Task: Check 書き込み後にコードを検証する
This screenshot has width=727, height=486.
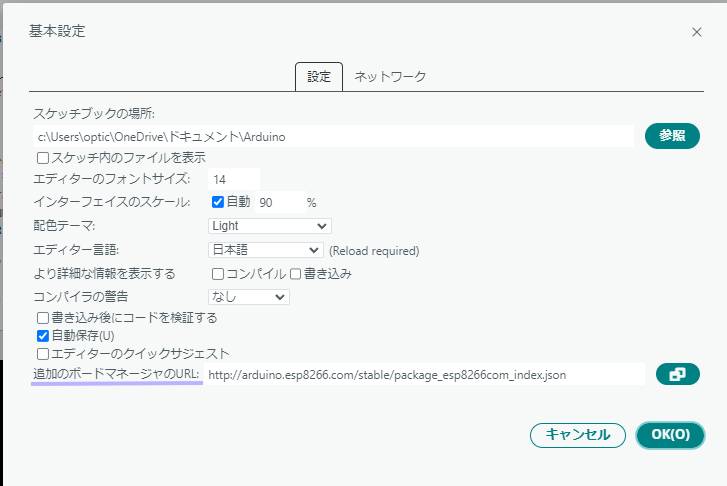Action: click(x=43, y=318)
